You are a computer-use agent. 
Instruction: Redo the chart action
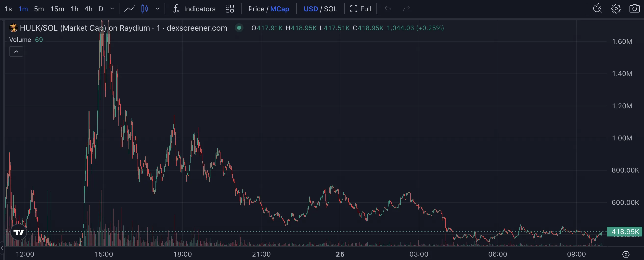[407, 9]
